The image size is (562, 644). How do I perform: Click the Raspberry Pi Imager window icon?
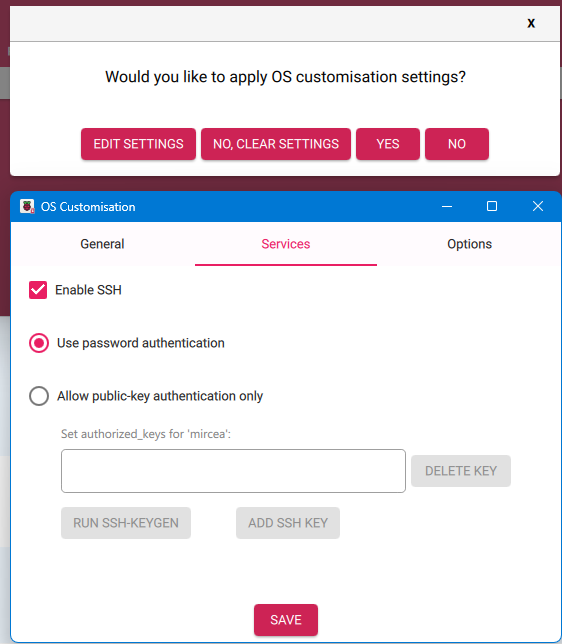click(27, 206)
